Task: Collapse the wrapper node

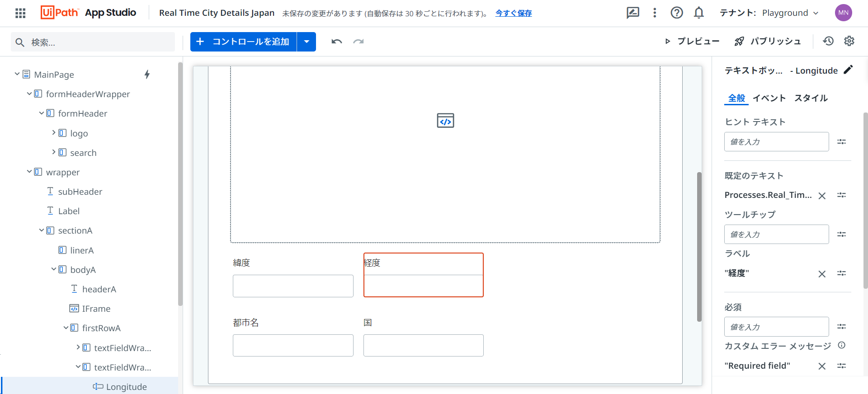Action: pyautogui.click(x=29, y=172)
